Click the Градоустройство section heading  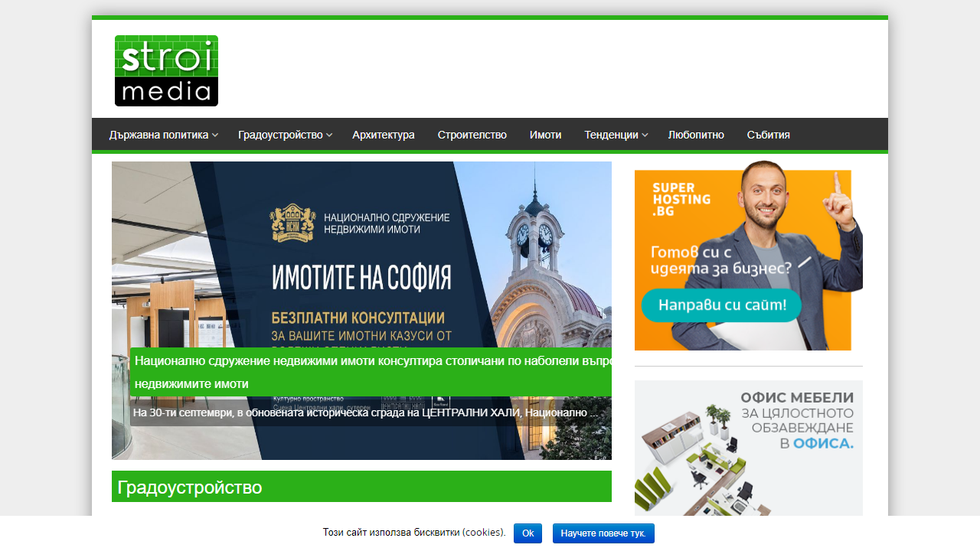(190, 487)
